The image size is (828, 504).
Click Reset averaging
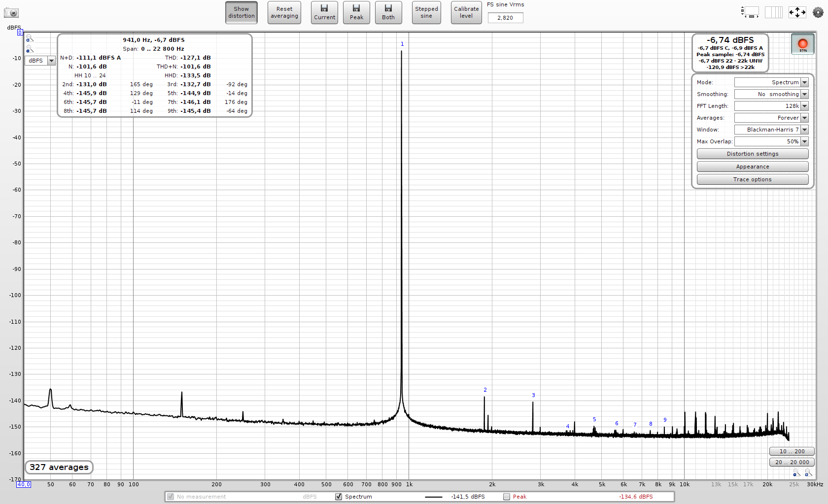[x=284, y=12]
